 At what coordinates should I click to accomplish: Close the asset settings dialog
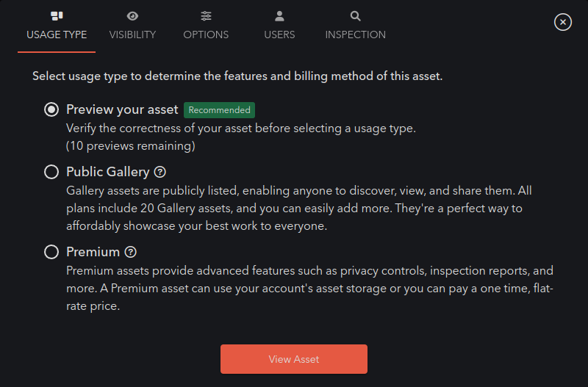[x=562, y=22]
